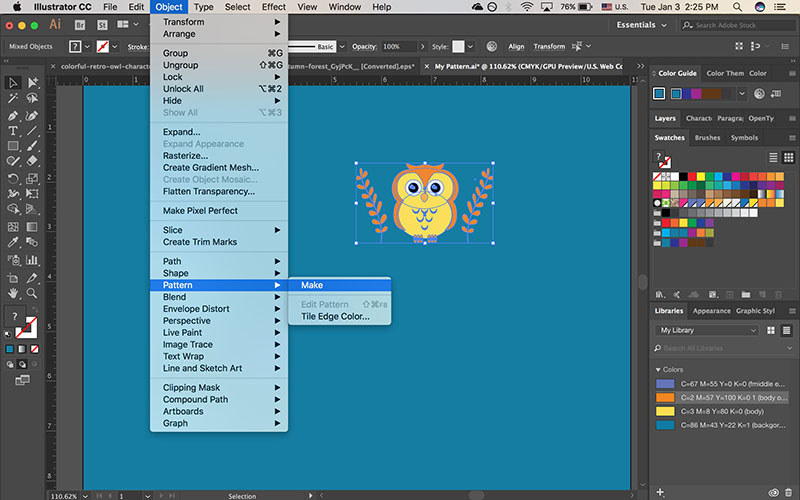
Task: Delete library item with trash icon
Action: (x=789, y=492)
